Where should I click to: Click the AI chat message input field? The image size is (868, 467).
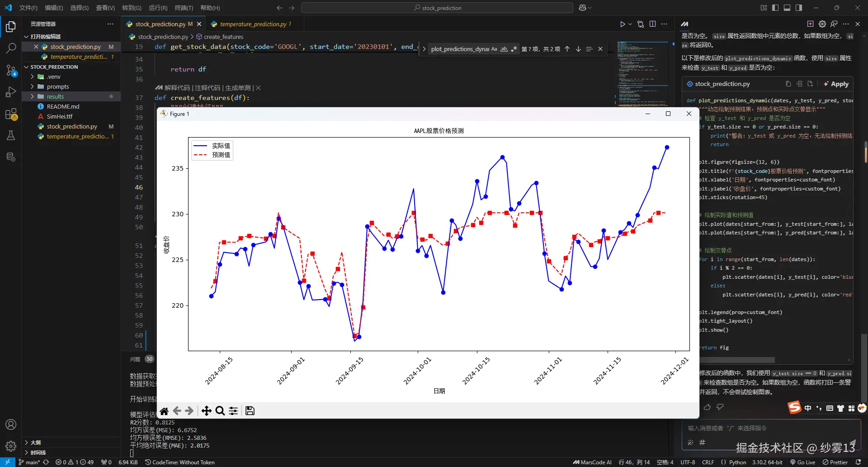coord(769,428)
